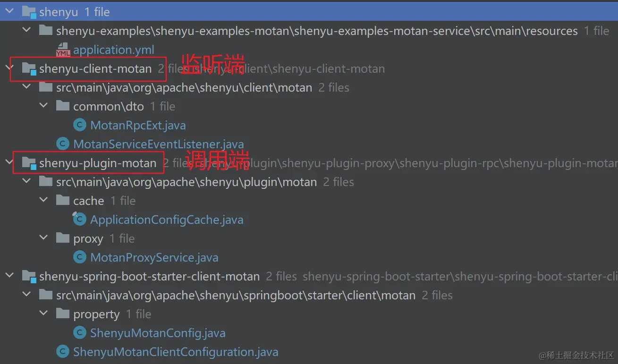The height and width of the screenshot is (364, 618).
Task: Click the shenyu-client-motan module icon
Action: [29, 69]
